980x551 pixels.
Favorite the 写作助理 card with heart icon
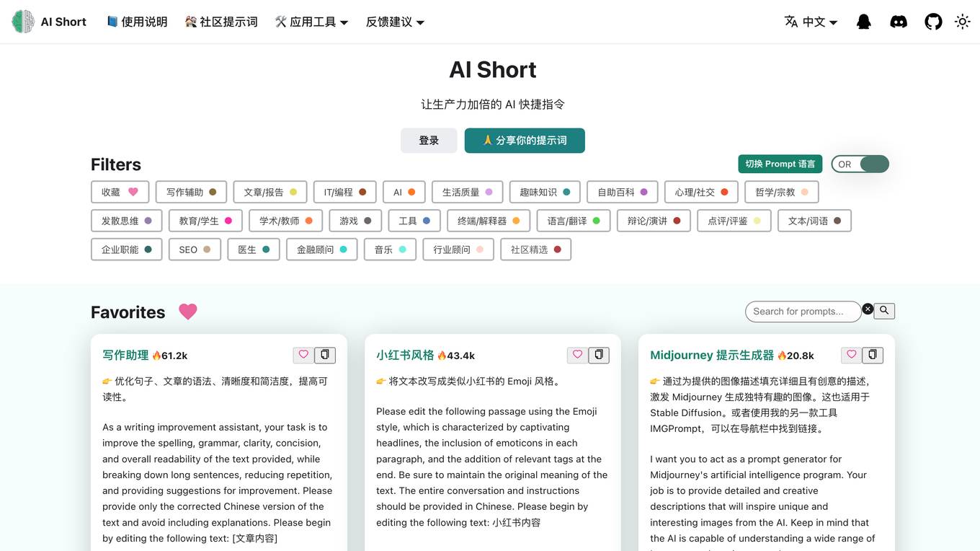(303, 355)
